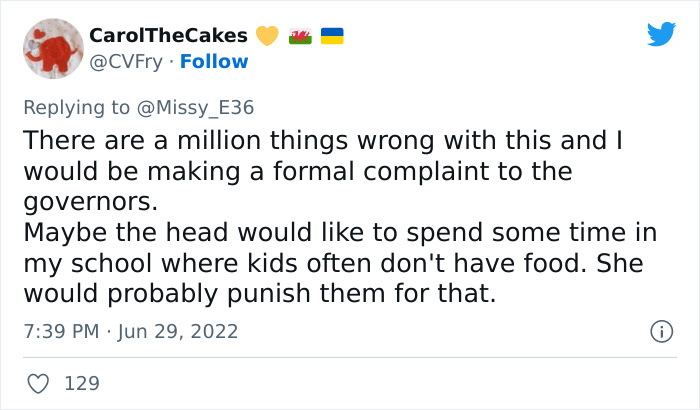Click the yellow heart emoji beside the name
The image size is (700, 410).
click(x=265, y=36)
